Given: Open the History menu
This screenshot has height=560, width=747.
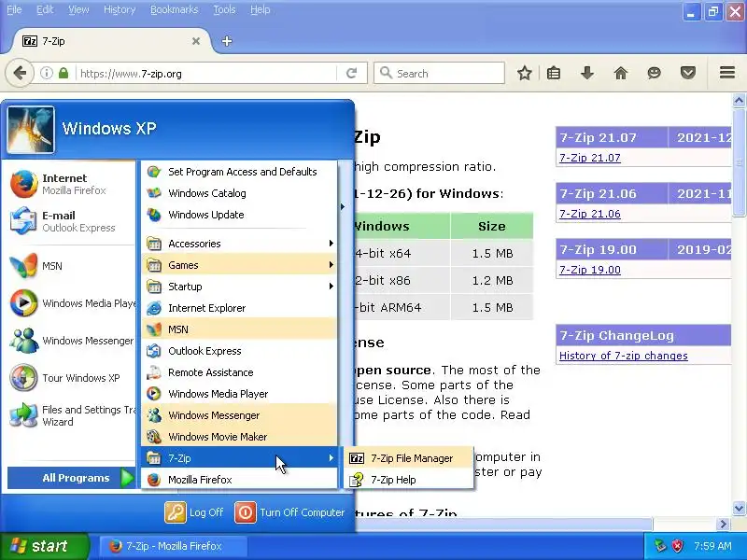Looking at the screenshot, I should [120, 9].
